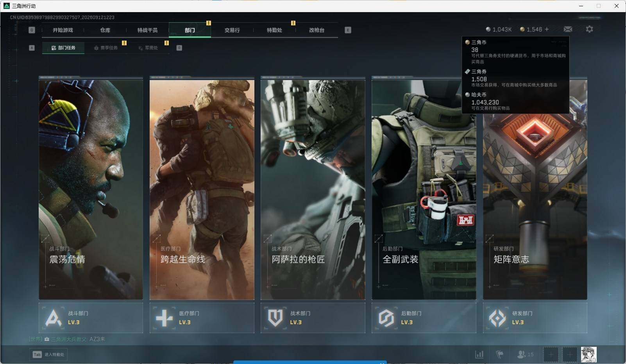626x364 pixels.
Task: Click the 研发部门 LV.3 diamond emblem panel
Action: (535, 318)
